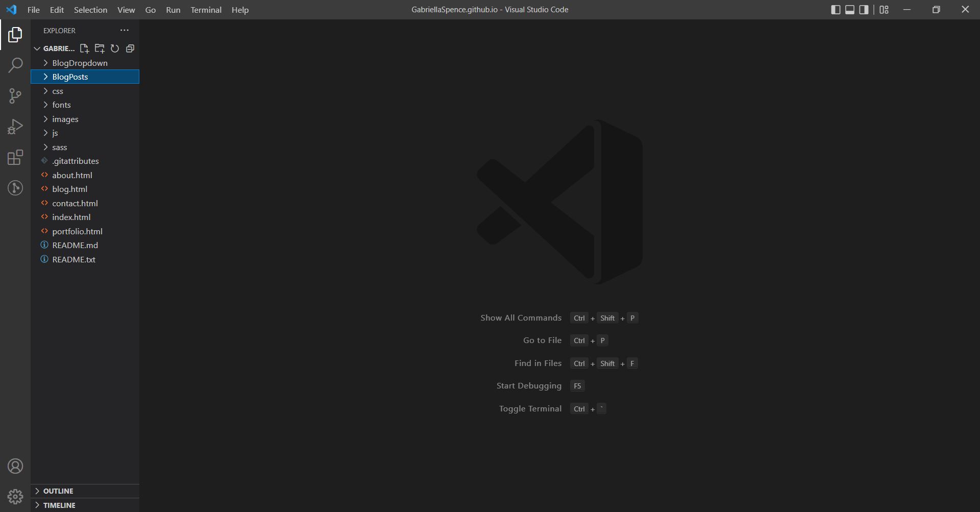Viewport: 980px width, 512px height.
Task: Open the View menu
Action: (x=126, y=10)
